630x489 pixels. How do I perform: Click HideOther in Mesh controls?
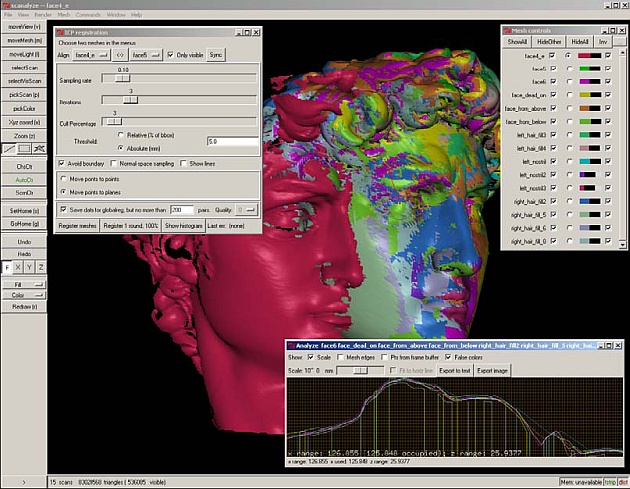[549, 42]
